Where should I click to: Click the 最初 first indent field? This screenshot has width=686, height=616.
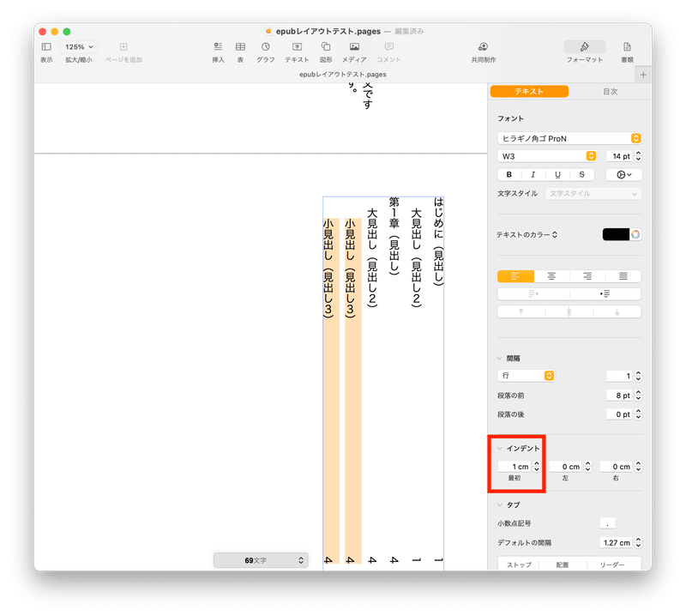(x=514, y=467)
